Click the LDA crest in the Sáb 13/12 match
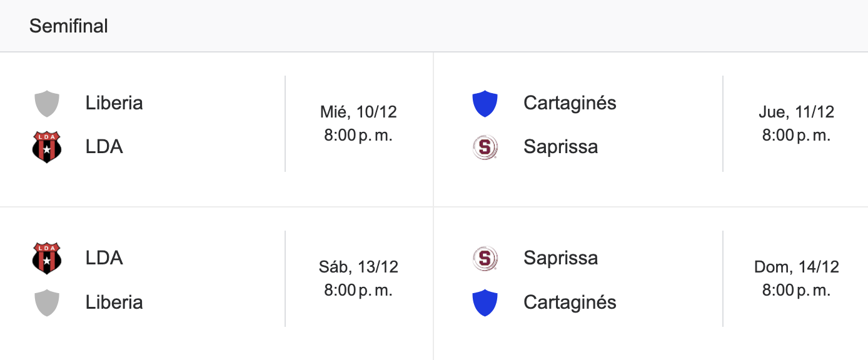This screenshot has width=868, height=360. [x=47, y=258]
